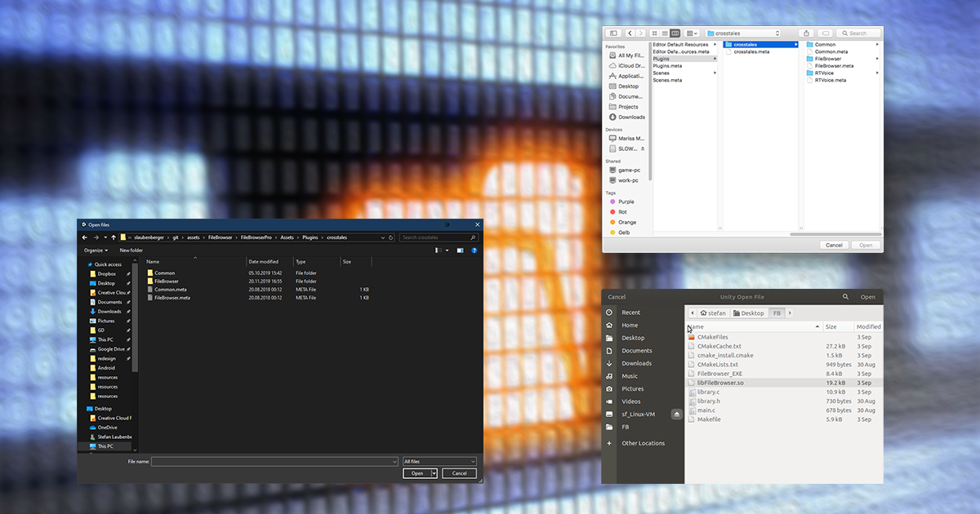Image resolution: width=980 pixels, height=514 pixels.
Task: Expand the Organize menu
Action: (96, 250)
